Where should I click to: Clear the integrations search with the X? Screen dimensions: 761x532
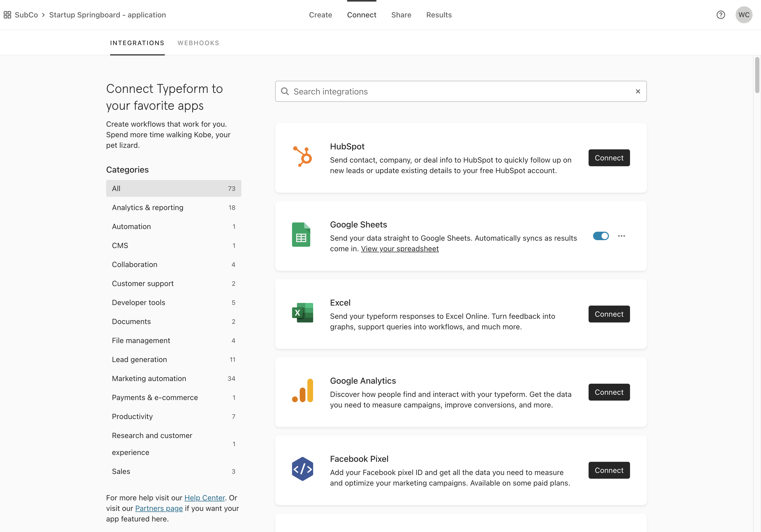tap(638, 91)
